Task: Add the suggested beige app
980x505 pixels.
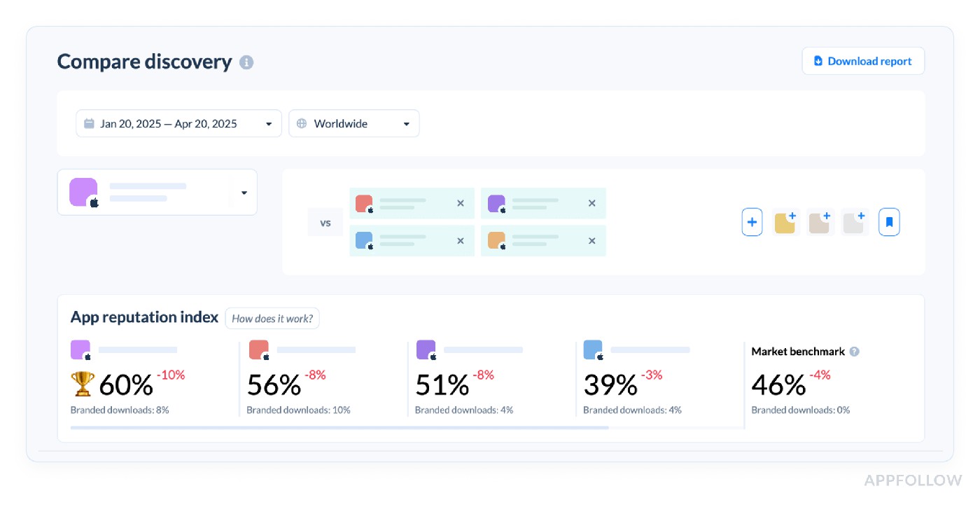Action: click(x=820, y=222)
